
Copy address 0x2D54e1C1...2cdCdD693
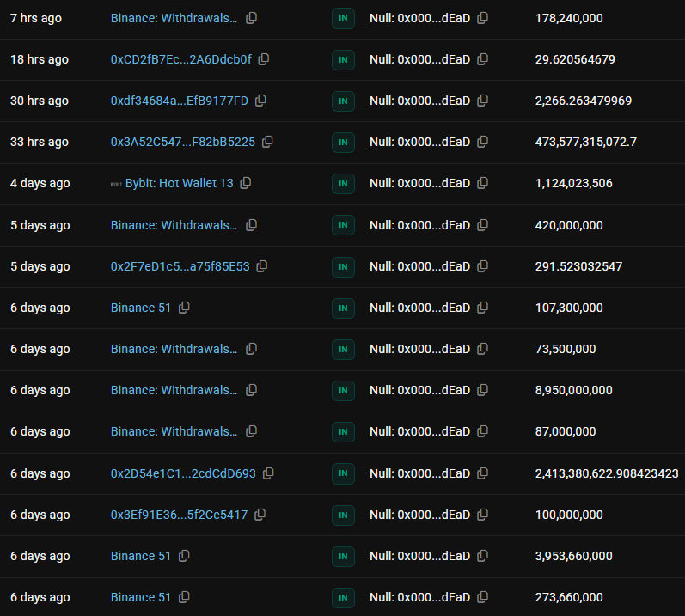pos(268,473)
